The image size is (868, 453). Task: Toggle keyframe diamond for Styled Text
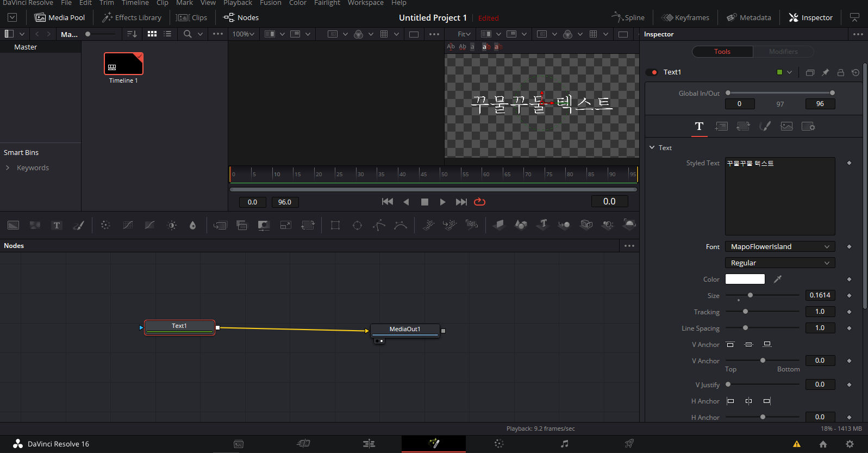pyautogui.click(x=849, y=163)
